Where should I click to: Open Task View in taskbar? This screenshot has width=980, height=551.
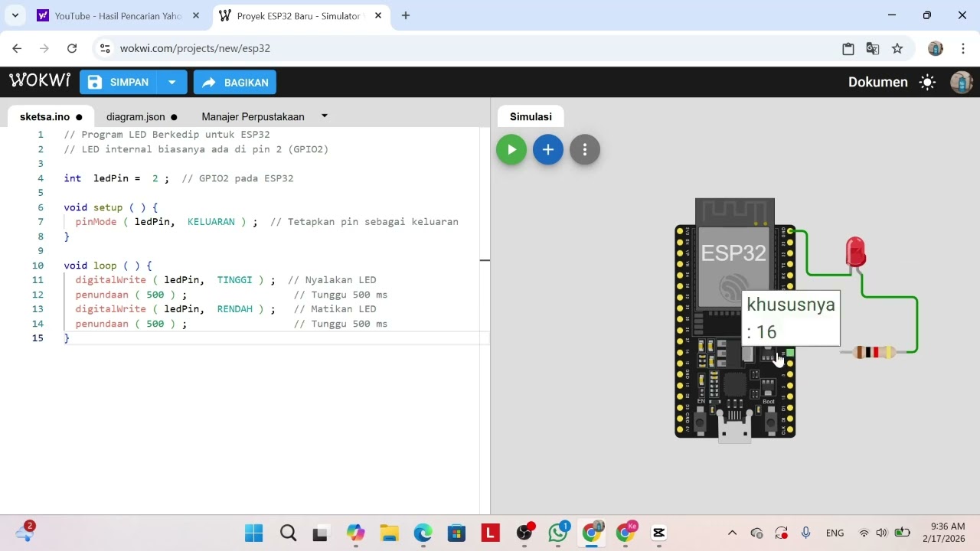click(x=320, y=533)
